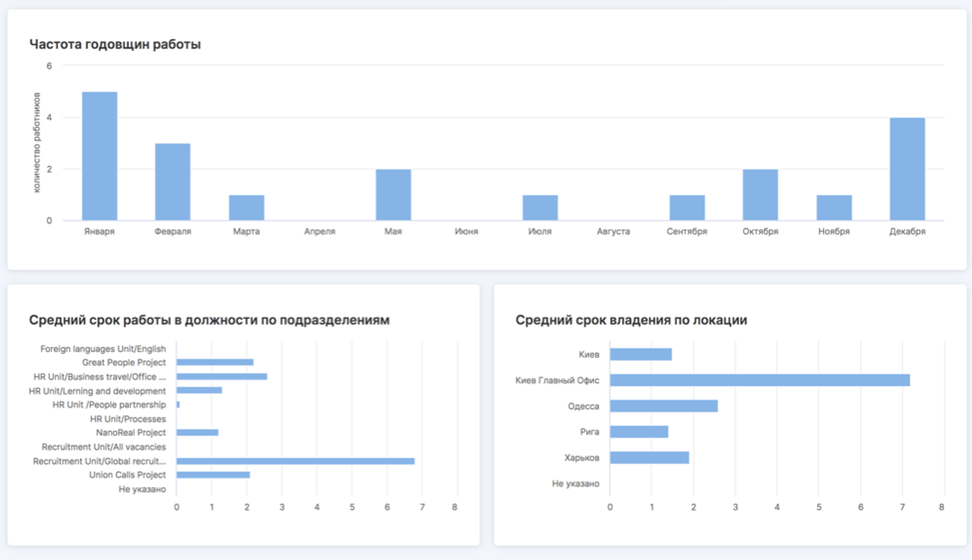Image resolution: width=972 pixels, height=560 pixels.
Task: Click the Марта bar in the chart
Action: click(247, 208)
